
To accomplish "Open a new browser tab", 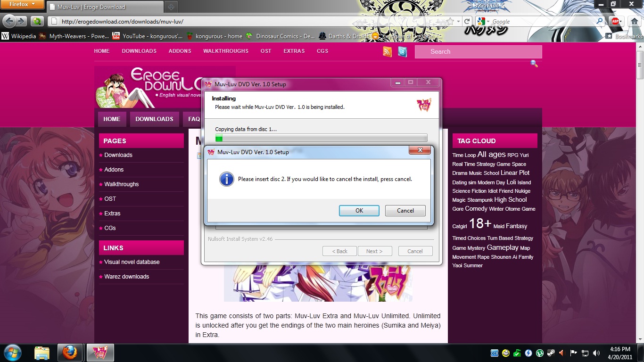I will (171, 7).
